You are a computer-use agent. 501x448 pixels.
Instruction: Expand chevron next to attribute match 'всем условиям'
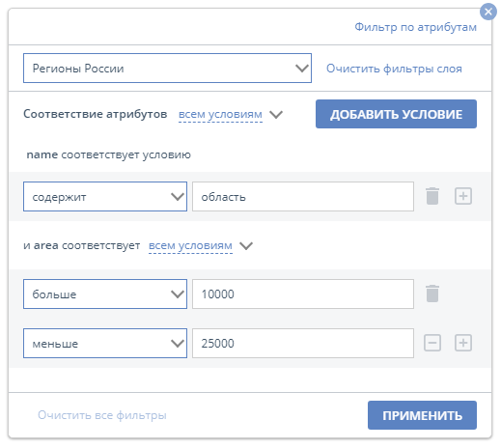point(276,115)
